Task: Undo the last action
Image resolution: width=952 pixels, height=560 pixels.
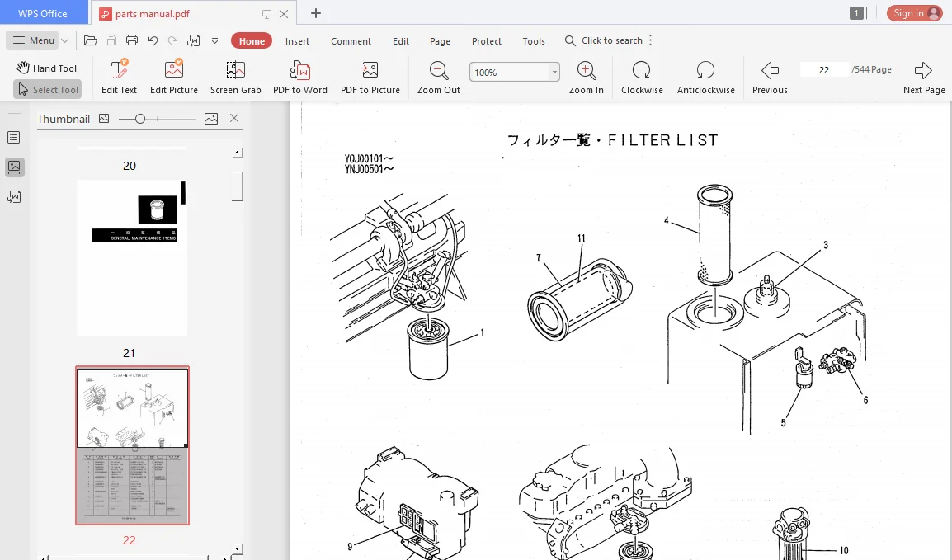Action: [x=153, y=40]
